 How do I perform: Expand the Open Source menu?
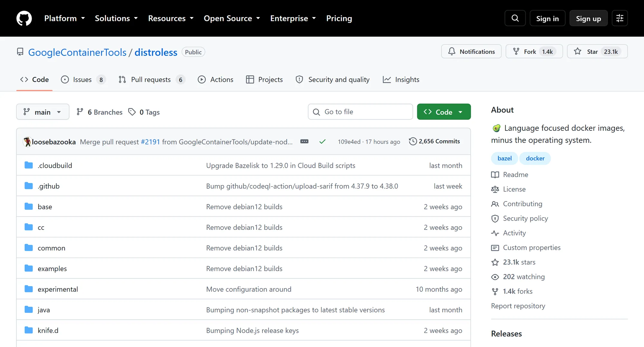coord(232,18)
